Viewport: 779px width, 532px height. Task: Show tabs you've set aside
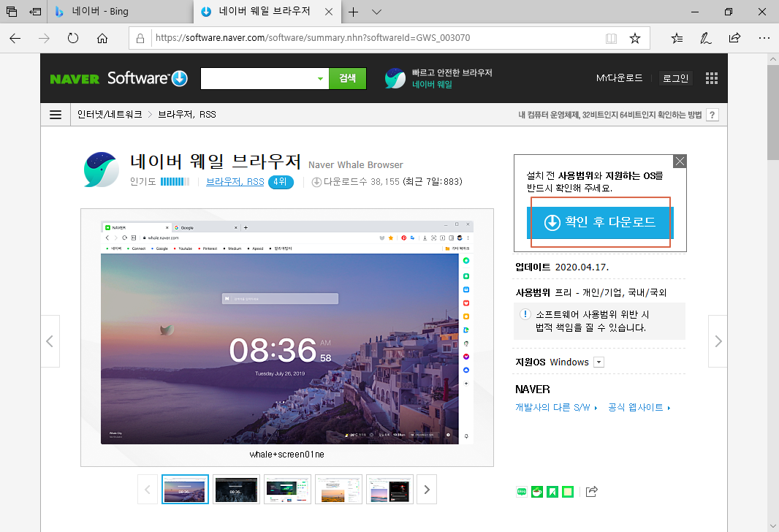click(12, 12)
